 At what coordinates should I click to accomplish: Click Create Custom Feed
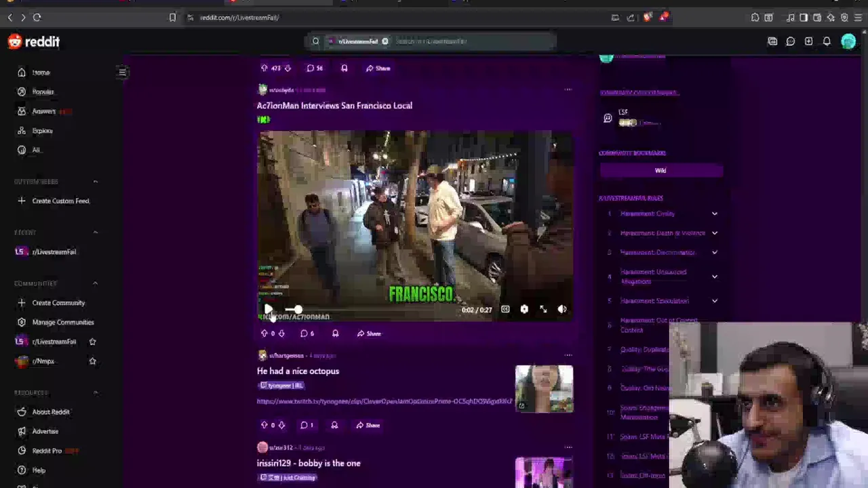(x=60, y=201)
